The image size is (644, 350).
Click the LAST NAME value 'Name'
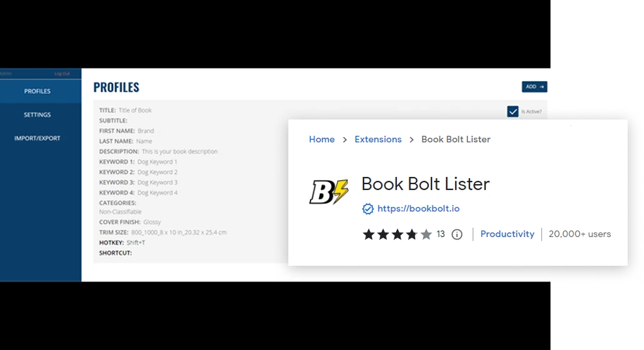144,141
